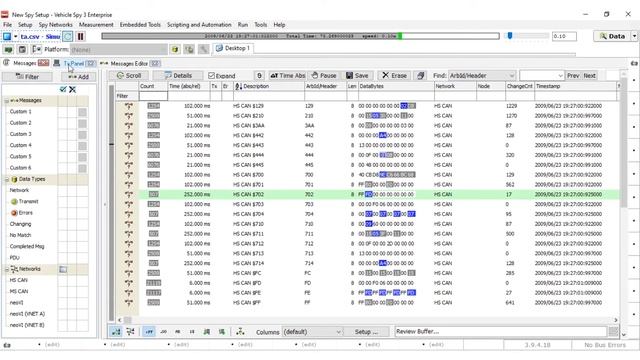Click the Next find button
Viewport: 640px width, 360px height.
pos(589,76)
